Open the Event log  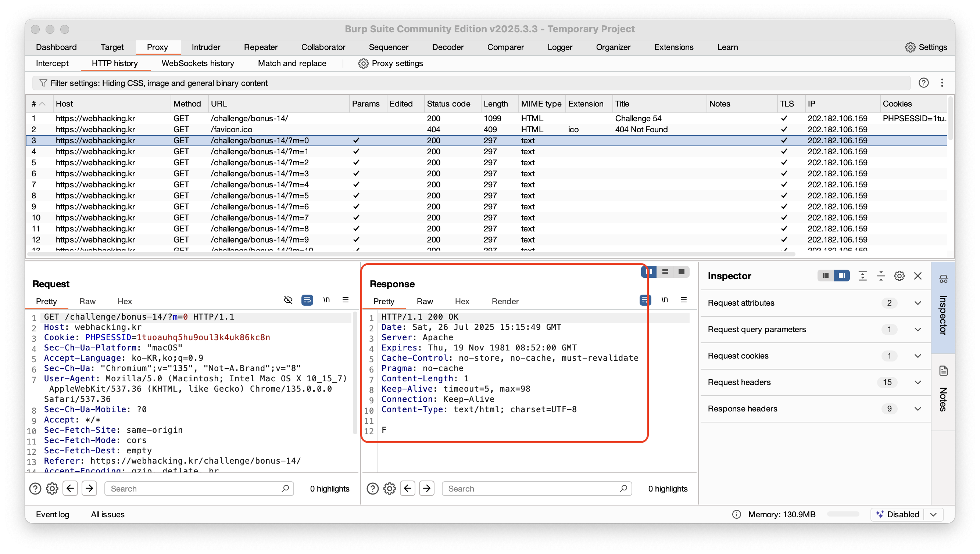point(53,514)
